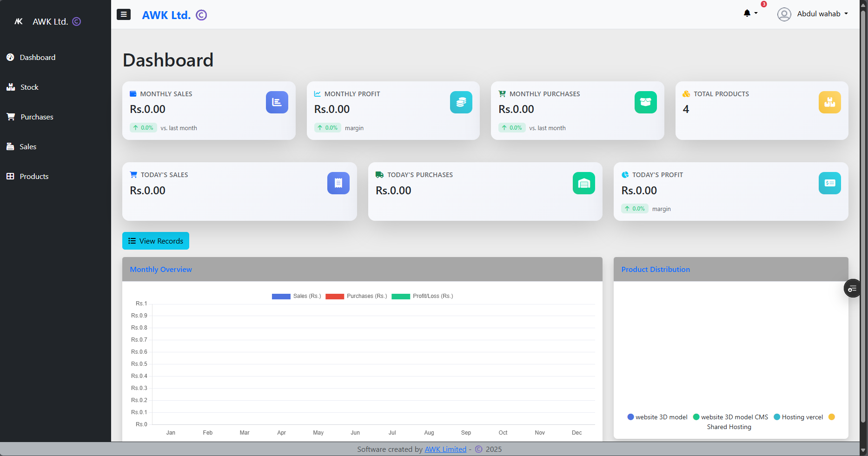This screenshot has height=456, width=868.
Task: Click the 0.0% badge in Monthly Profit card
Action: coord(328,128)
